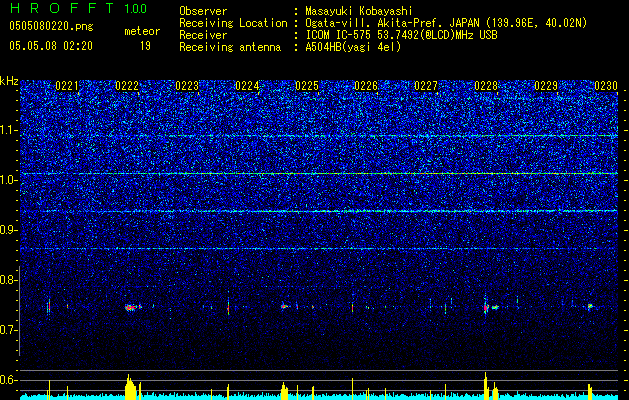Click the 0224 time marker
629x400 pixels.
pos(247,86)
